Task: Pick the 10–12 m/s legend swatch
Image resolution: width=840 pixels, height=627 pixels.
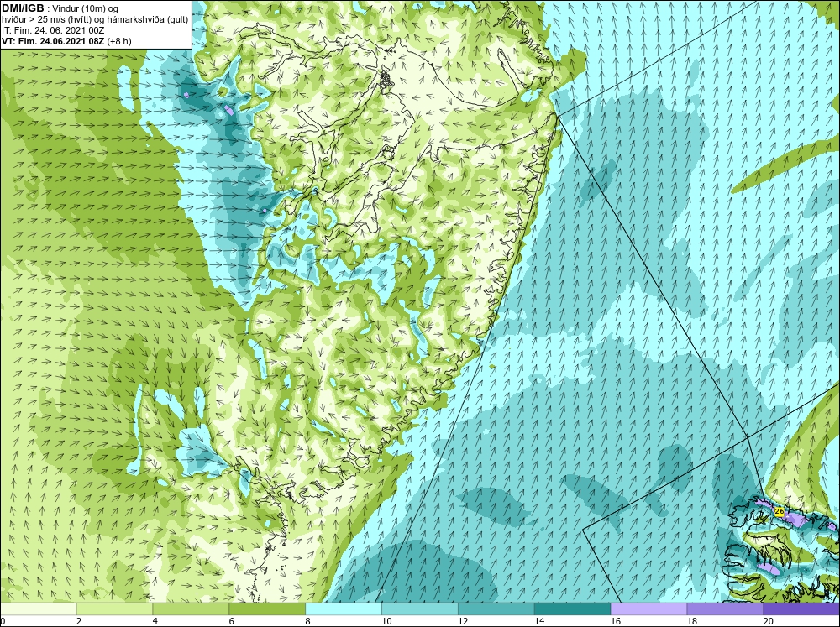Action: point(420,609)
